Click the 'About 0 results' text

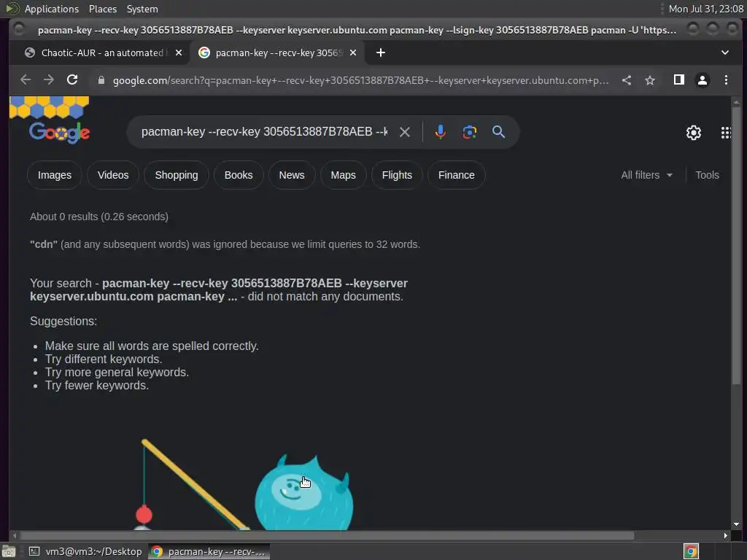(99, 217)
